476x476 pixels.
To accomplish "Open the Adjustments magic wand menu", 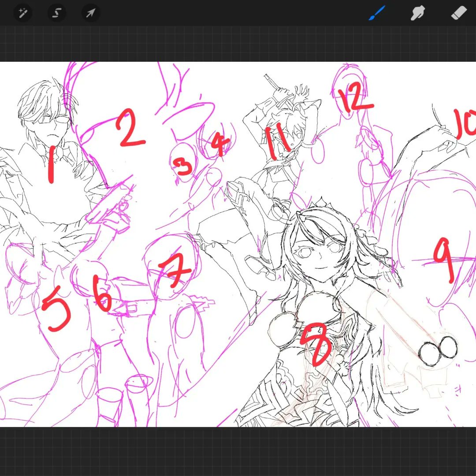I will pos(23,13).
